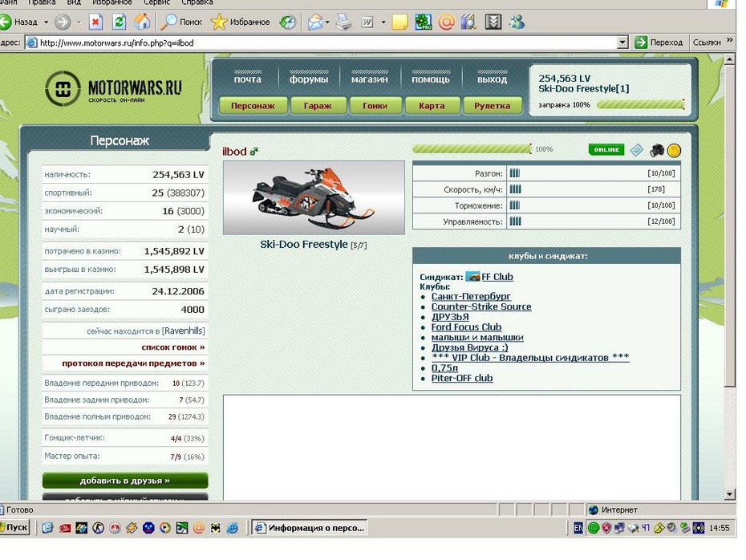This screenshot has height=560, width=746.
Task: Open the Рулетка tab
Action: (x=492, y=106)
